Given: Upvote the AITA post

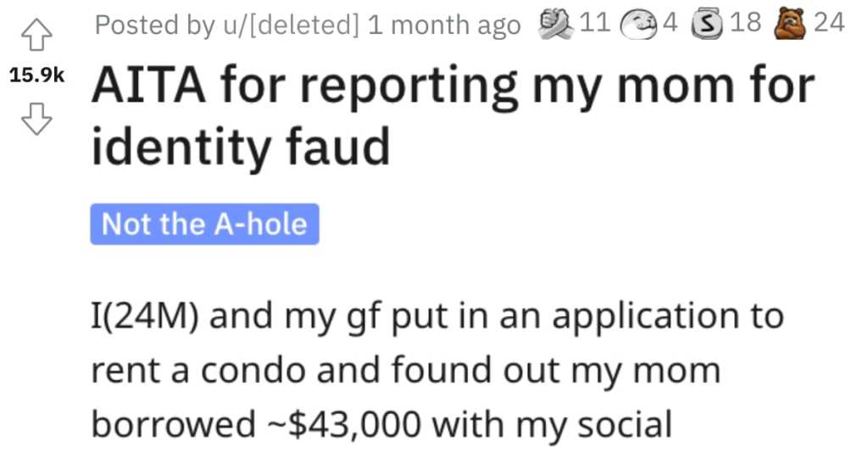Looking at the screenshot, I should coord(36,35).
